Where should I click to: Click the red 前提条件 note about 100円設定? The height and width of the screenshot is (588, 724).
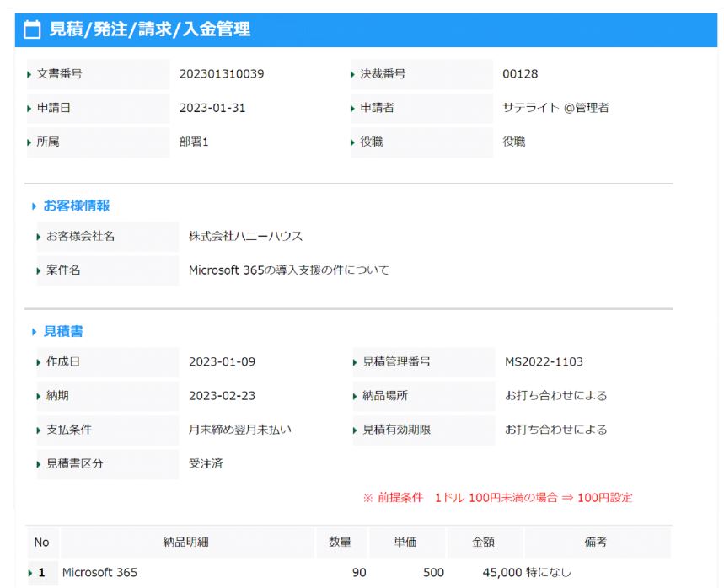click(x=497, y=498)
